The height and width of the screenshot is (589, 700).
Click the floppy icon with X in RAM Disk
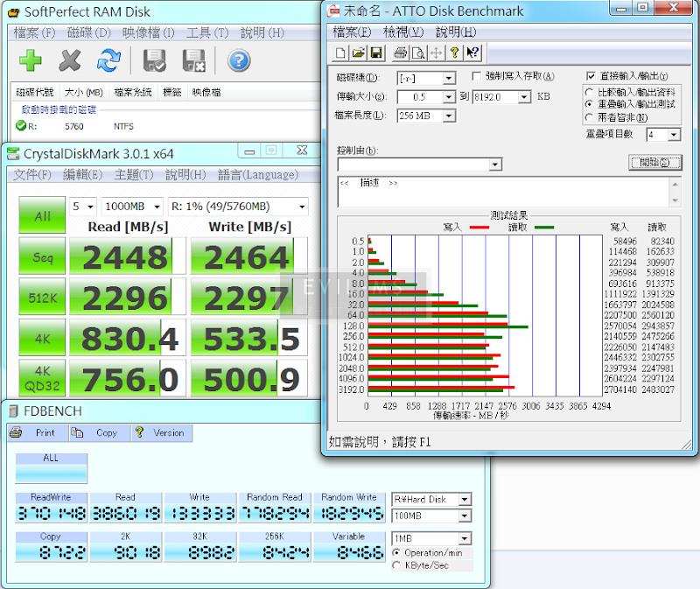[x=193, y=60]
